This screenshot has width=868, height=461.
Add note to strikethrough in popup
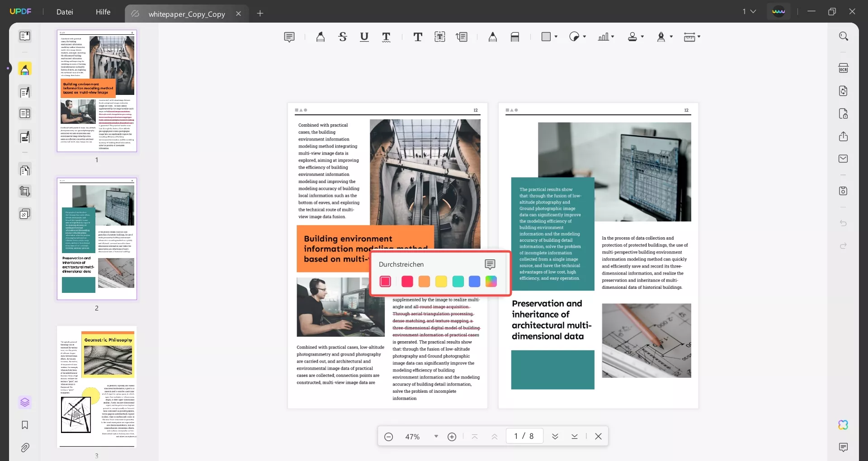tap(490, 264)
